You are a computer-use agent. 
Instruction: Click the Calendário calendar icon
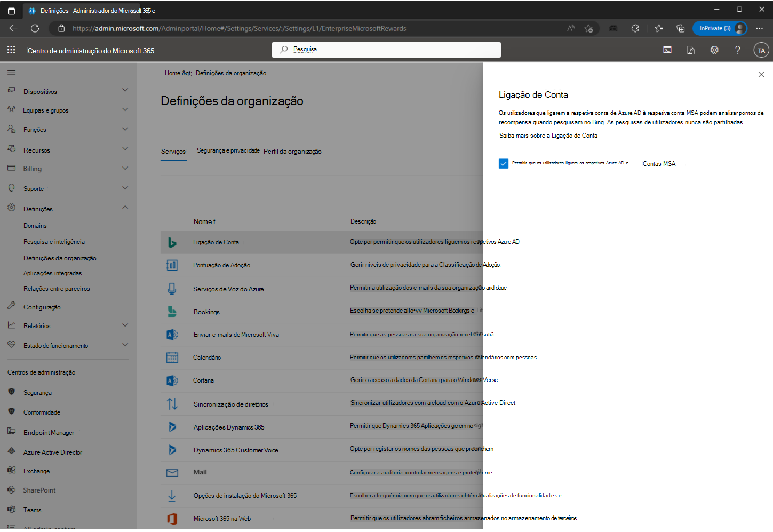tap(172, 358)
